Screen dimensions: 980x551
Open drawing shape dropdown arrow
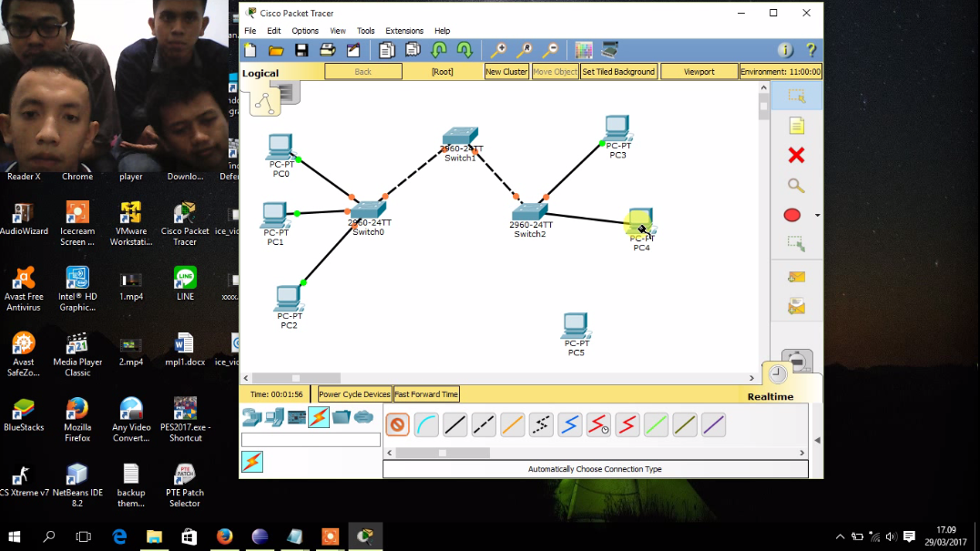(818, 216)
